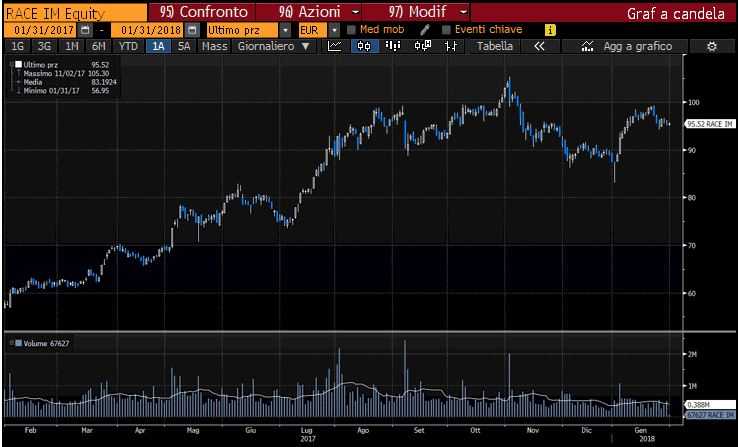Select the 5A range tab
The height and width of the screenshot is (447, 739).
[184, 46]
